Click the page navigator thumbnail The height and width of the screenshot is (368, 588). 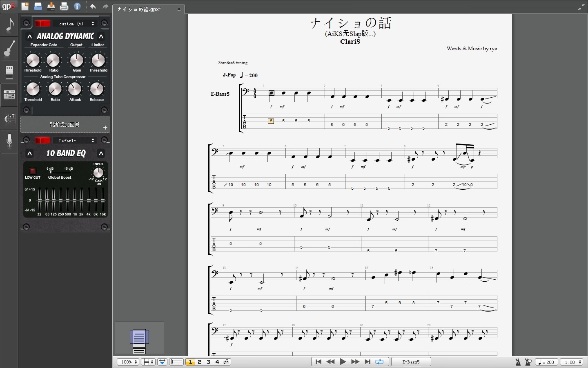[x=139, y=338]
